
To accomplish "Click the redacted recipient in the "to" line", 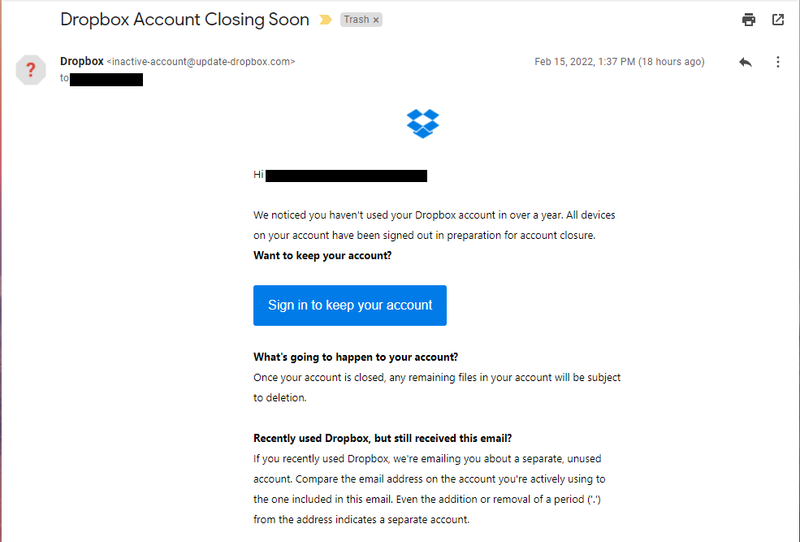I will [106, 78].
